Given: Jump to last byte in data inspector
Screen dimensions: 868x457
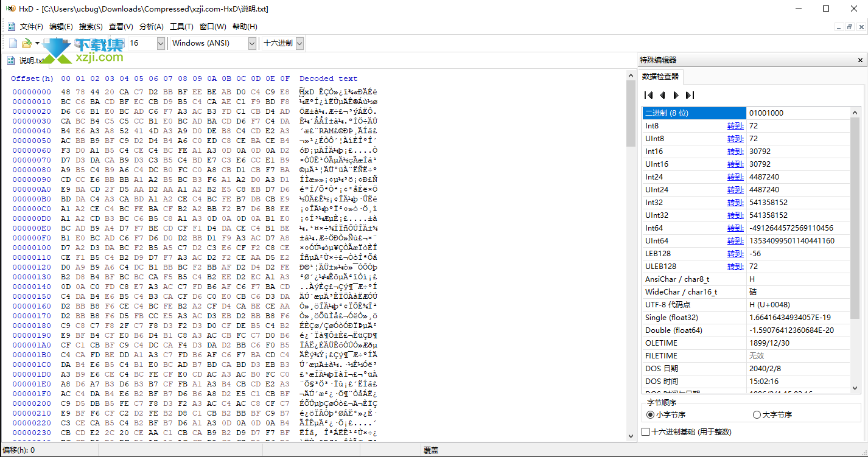Looking at the screenshot, I should (x=690, y=95).
